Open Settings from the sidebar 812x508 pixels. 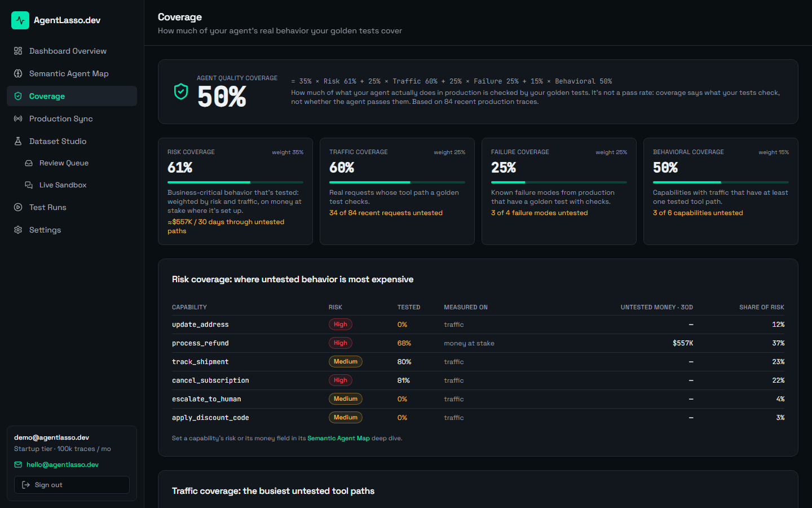click(72, 230)
